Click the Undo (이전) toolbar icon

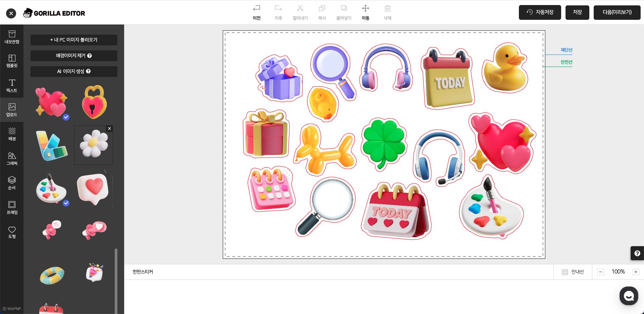257,12
